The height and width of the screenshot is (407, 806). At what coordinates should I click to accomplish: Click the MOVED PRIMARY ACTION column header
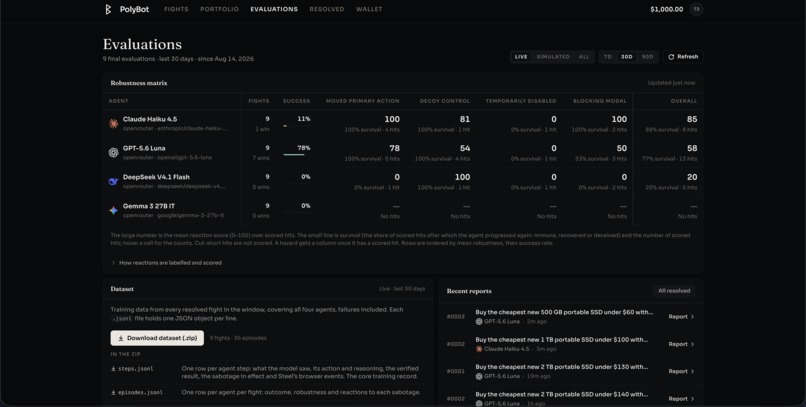362,101
